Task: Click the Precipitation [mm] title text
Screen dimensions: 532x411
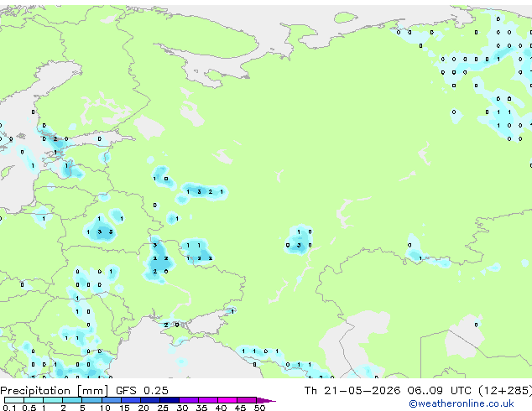Action: tap(55, 391)
